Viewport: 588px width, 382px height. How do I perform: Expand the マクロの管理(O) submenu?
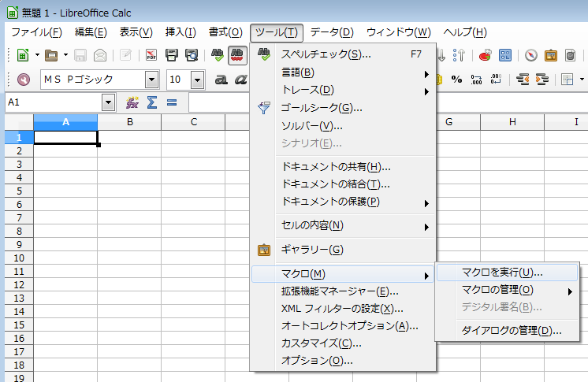coord(507,290)
